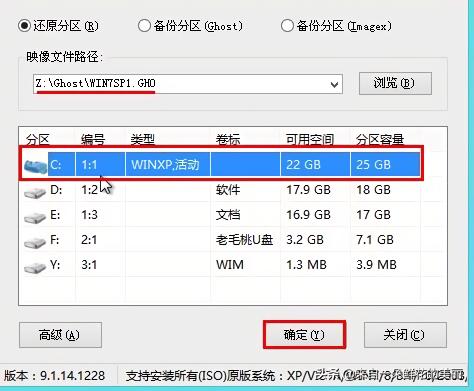The width and height of the screenshot is (474, 391).
Task: Click the 25 GB capacity cell
Action: pos(373,165)
